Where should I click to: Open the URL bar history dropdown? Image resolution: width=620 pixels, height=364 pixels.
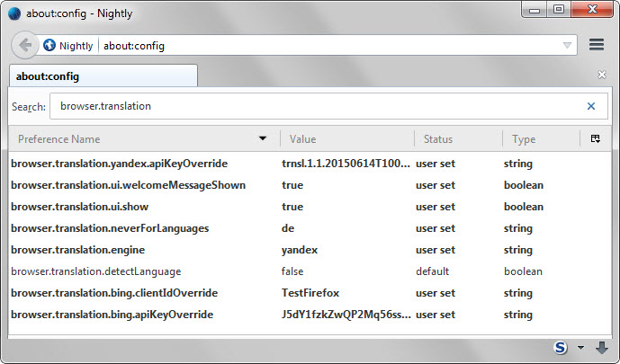pos(567,46)
